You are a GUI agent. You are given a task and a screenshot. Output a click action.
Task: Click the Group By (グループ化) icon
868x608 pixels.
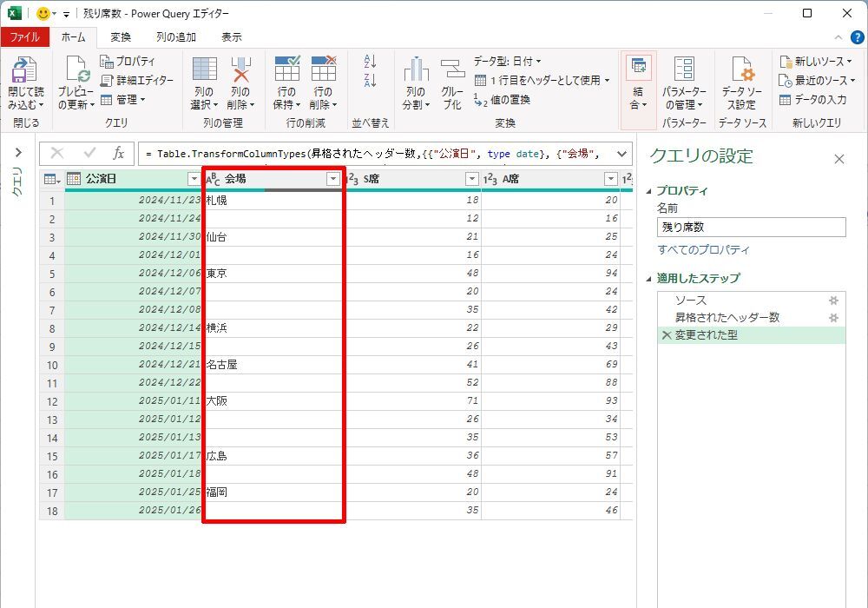(452, 71)
